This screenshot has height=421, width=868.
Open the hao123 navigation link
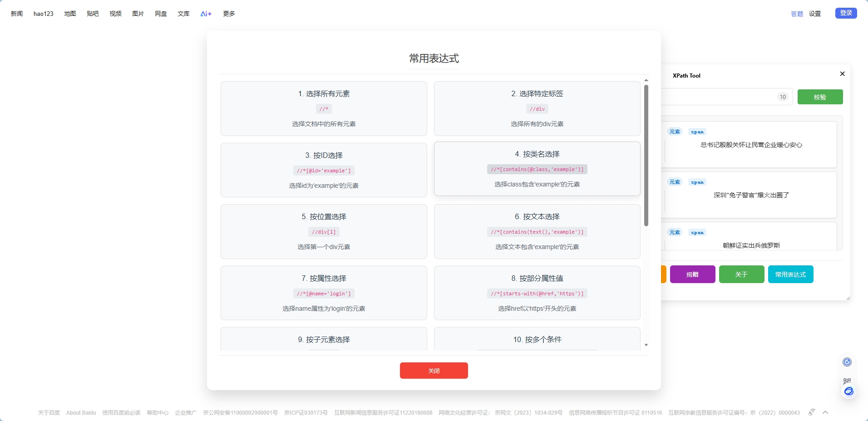click(44, 14)
